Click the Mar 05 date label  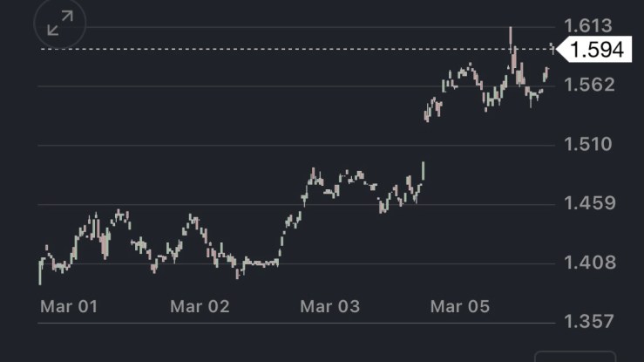point(460,306)
